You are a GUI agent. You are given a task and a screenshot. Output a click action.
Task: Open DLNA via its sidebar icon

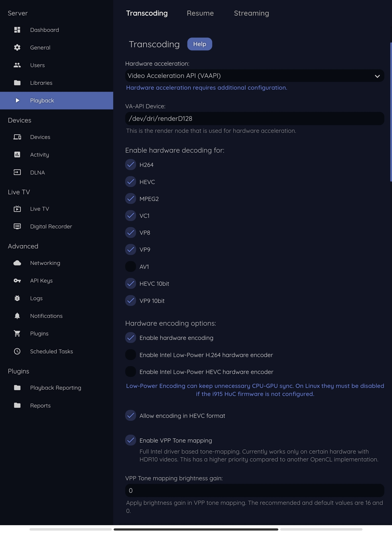[x=17, y=173]
